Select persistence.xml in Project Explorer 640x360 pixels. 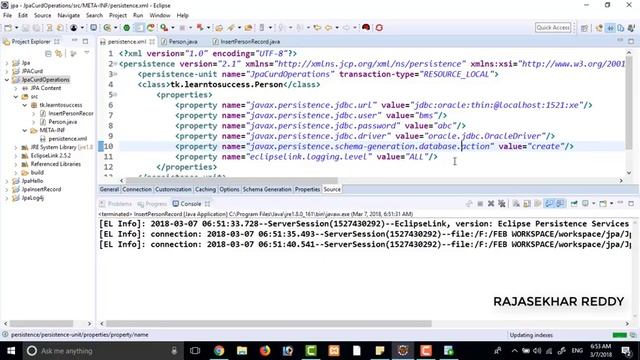tap(67, 139)
